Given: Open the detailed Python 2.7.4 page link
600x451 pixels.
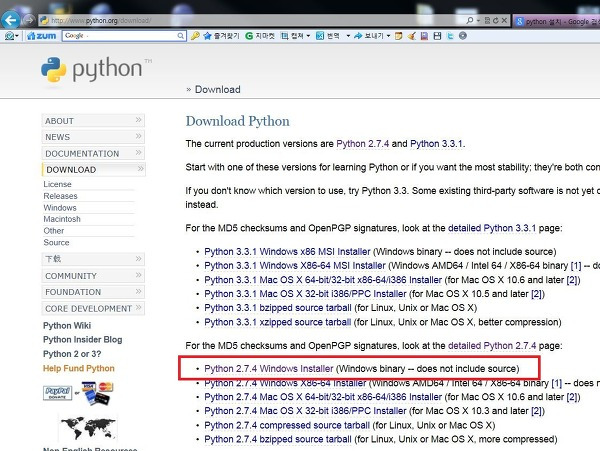Looking at the screenshot, I should 492,346.
